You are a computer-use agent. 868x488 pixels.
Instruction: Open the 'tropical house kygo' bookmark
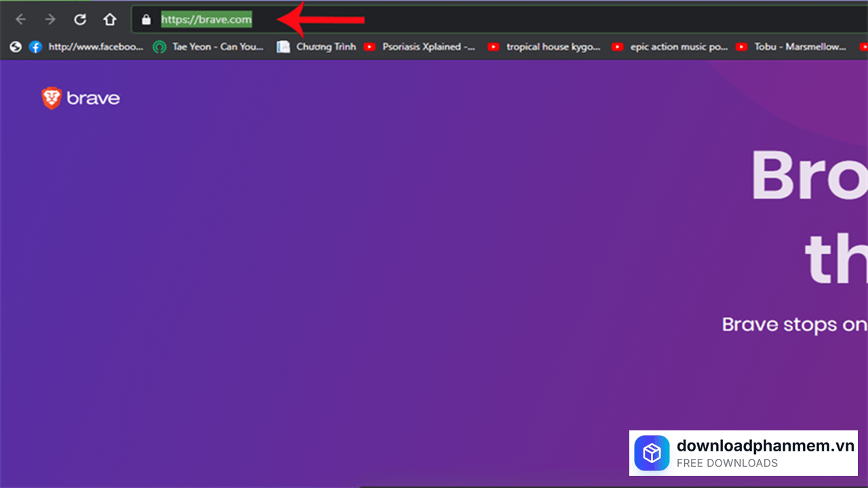545,47
